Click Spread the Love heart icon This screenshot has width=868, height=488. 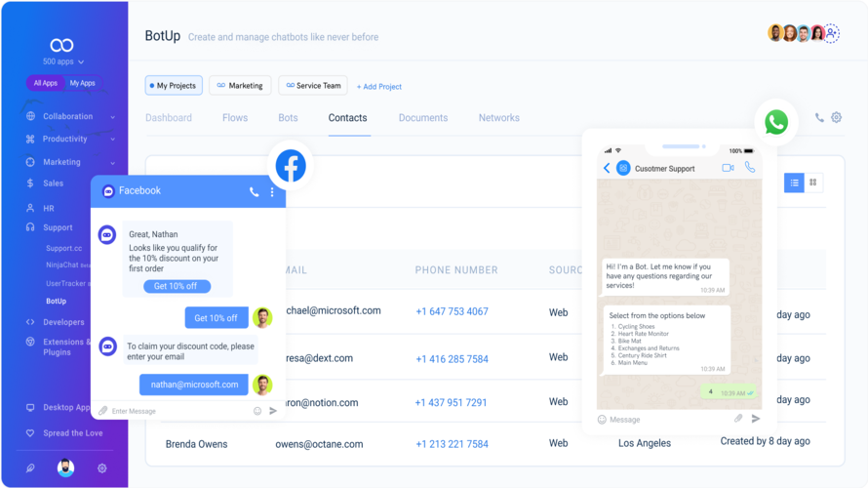coord(30,433)
